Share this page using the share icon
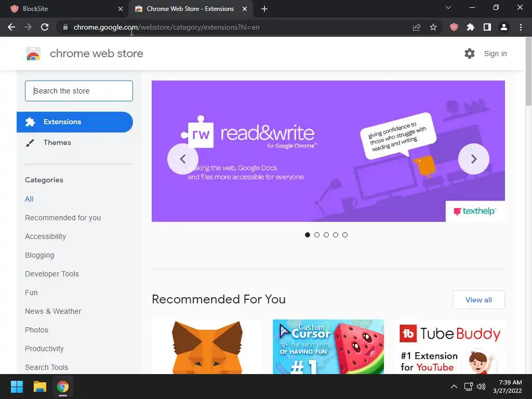The height and width of the screenshot is (399, 532). [417, 27]
